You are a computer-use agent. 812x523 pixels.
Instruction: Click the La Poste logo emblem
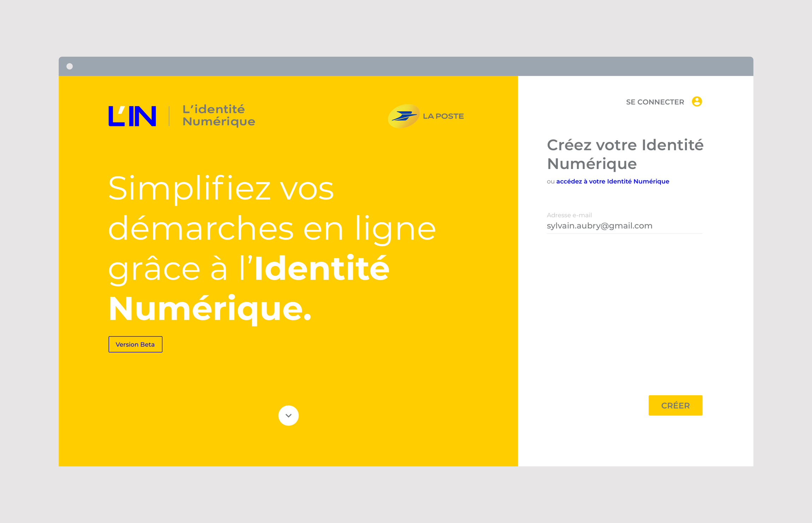point(404,116)
